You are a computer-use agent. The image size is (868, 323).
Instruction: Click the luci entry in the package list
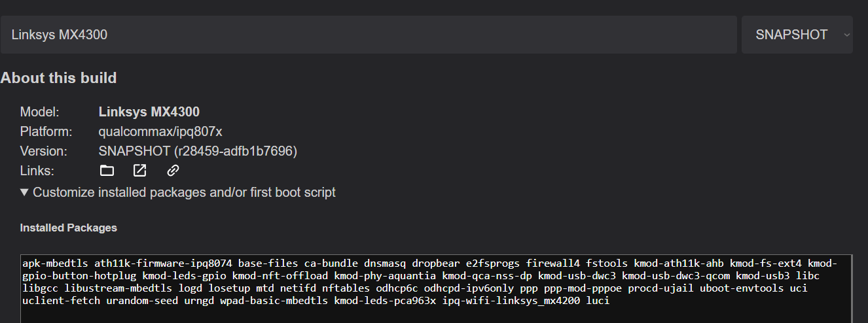pos(598,301)
